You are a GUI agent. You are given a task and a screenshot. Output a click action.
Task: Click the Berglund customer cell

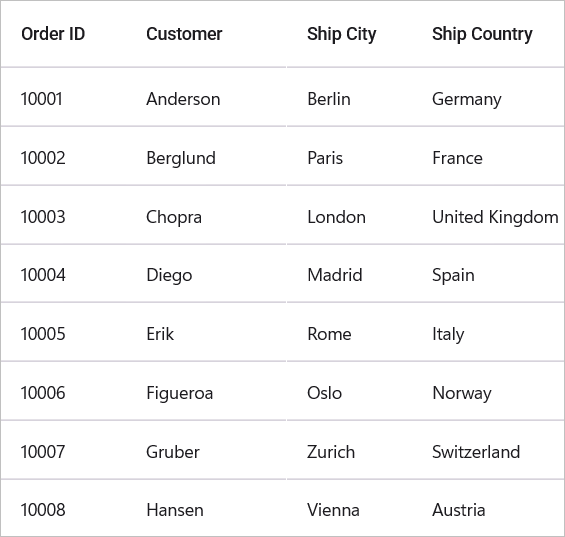click(x=181, y=159)
